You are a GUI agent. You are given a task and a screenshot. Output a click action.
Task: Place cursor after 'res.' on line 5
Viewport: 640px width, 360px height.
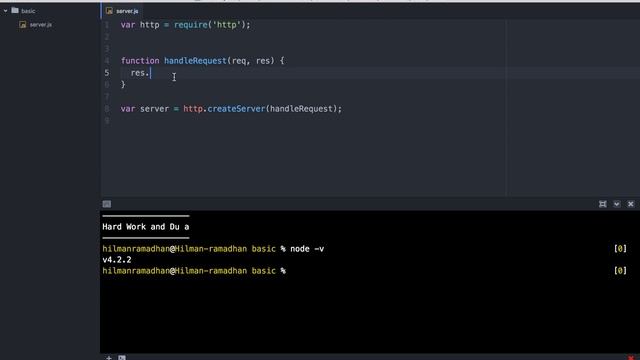(151, 73)
